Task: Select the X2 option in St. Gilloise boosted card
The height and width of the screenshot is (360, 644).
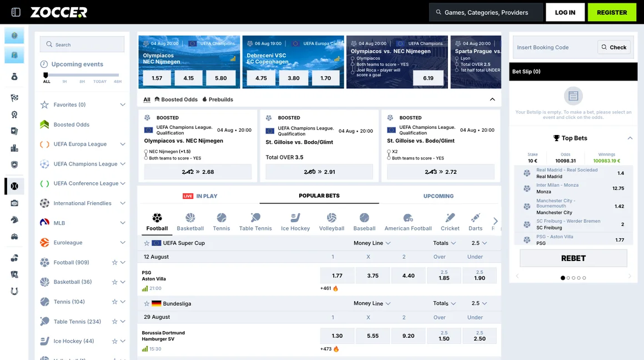Action: click(389, 152)
